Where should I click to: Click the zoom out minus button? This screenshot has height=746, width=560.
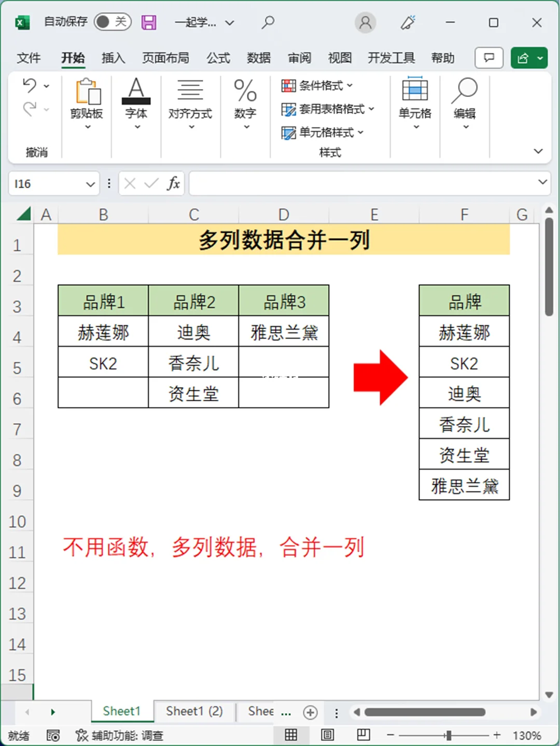[x=390, y=735]
